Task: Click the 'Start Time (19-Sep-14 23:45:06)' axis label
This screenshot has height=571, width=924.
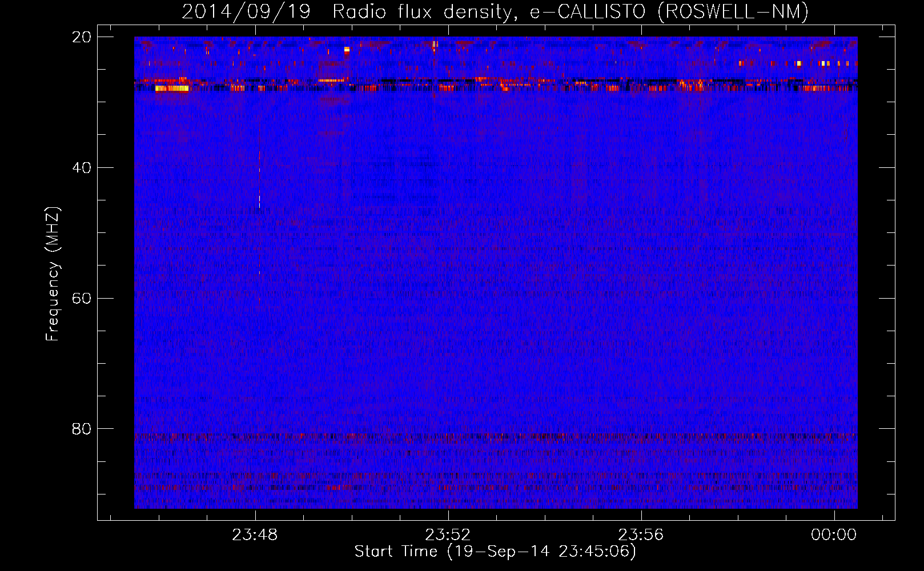Action: point(495,552)
